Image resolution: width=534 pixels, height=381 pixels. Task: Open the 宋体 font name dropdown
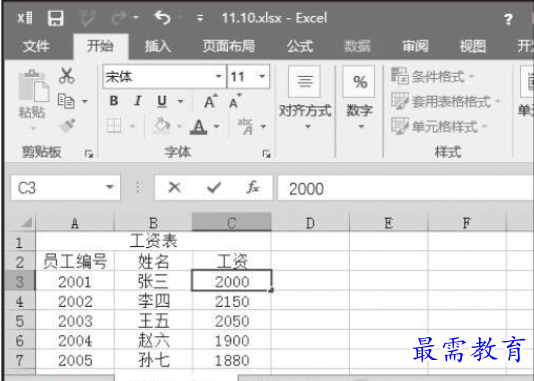click(x=218, y=76)
